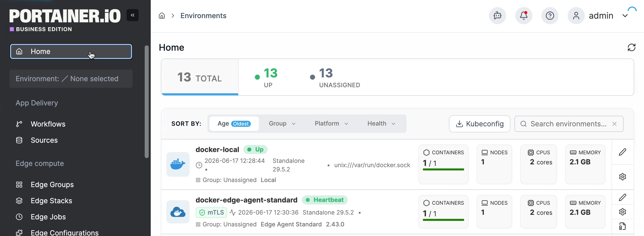Open the help question mark icon
The width and height of the screenshot is (644, 236).
coord(550,16)
